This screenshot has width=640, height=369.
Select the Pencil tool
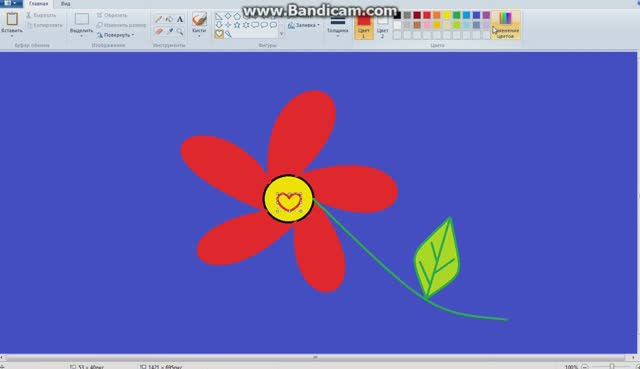pos(158,19)
